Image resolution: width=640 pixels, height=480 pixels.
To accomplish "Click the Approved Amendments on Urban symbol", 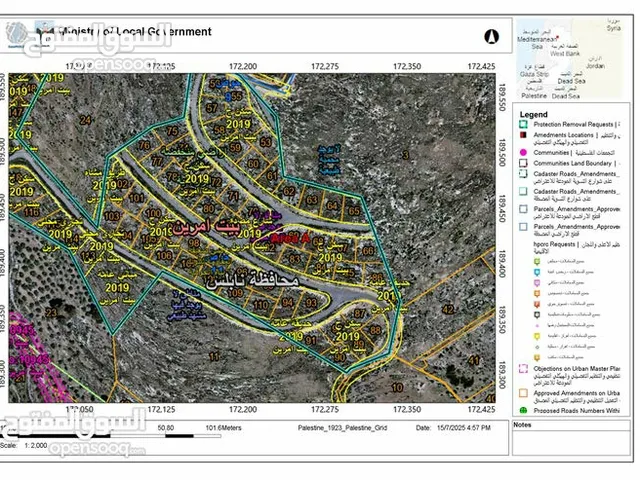I will pyautogui.click(x=523, y=393).
